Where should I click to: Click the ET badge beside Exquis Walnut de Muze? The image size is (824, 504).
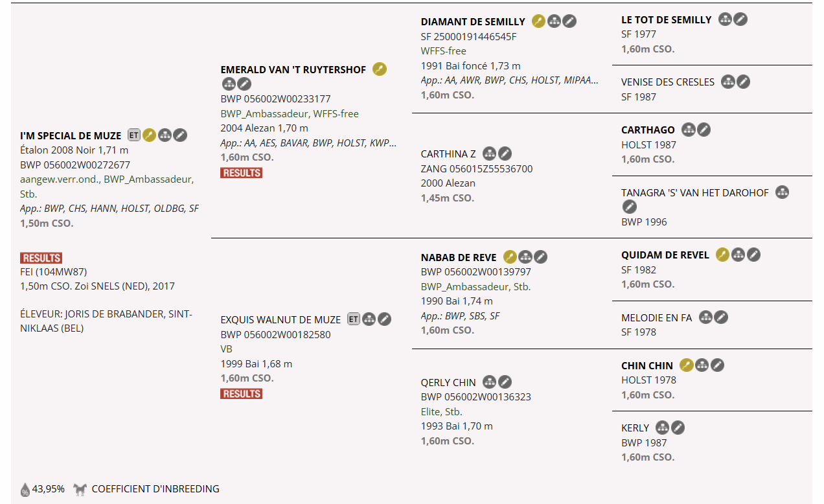(x=353, y=319)
